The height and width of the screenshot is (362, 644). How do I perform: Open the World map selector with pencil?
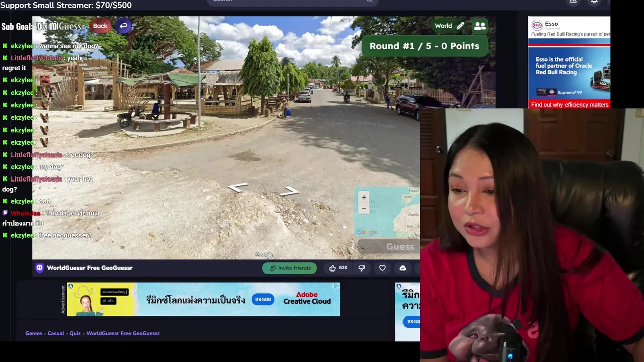[449, 26]
